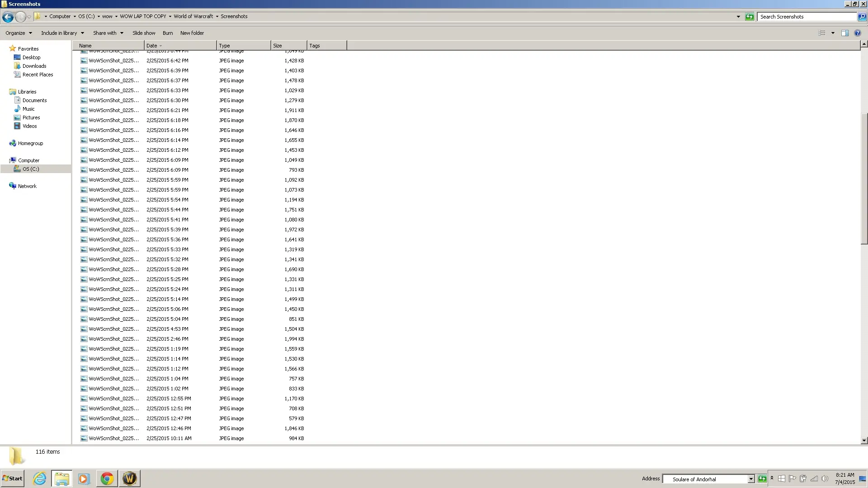This screenshot has width=868, height=488.
Task: Open taskbar Address combo box dropdown
Action: tap(751, 479)
